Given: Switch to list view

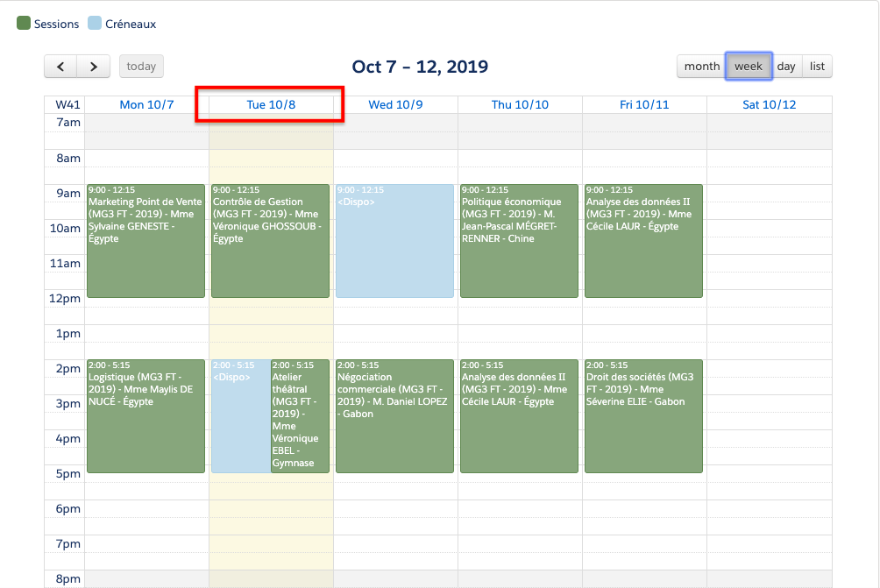Looking at the screenshot, I should 817,66.
